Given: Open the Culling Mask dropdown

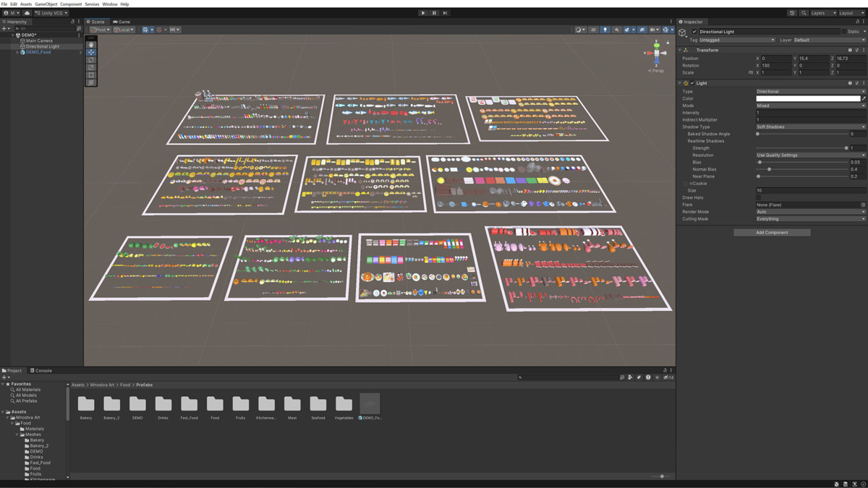Looking at the screenshot, I should pyautogui.click(x=810, y=218).
